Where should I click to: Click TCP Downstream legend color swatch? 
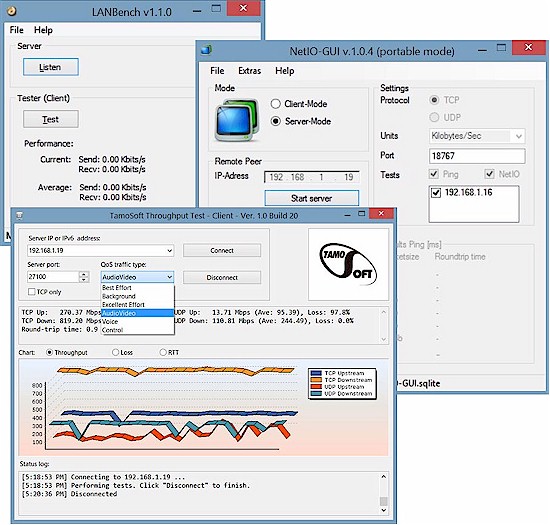pyautogui.click(x=316, y=380)
